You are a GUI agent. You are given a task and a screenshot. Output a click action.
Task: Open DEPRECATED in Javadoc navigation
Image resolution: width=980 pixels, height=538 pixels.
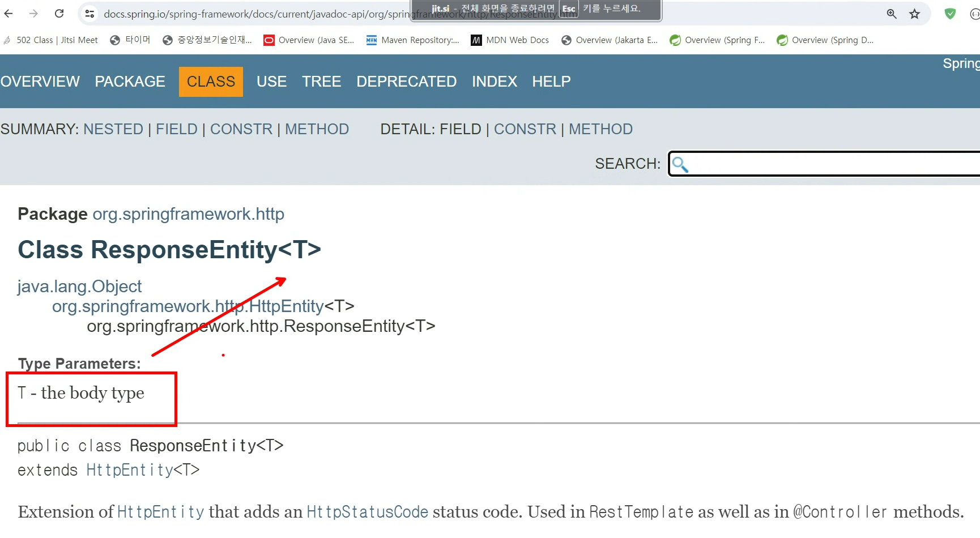(x=407, y=82)
